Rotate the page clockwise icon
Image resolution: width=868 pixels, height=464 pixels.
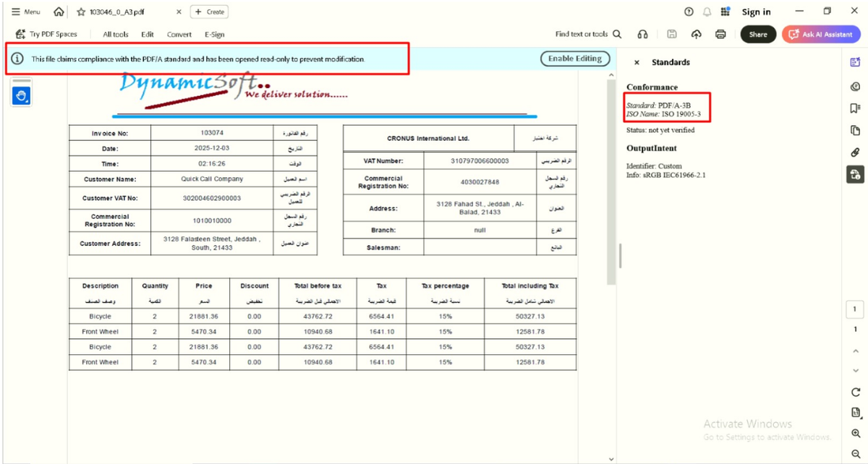(855, 392)
